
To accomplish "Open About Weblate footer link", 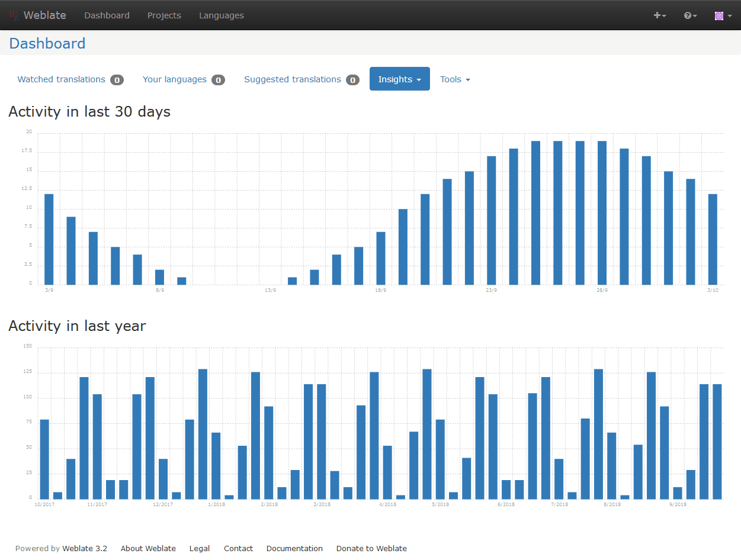I will [148, 549].
